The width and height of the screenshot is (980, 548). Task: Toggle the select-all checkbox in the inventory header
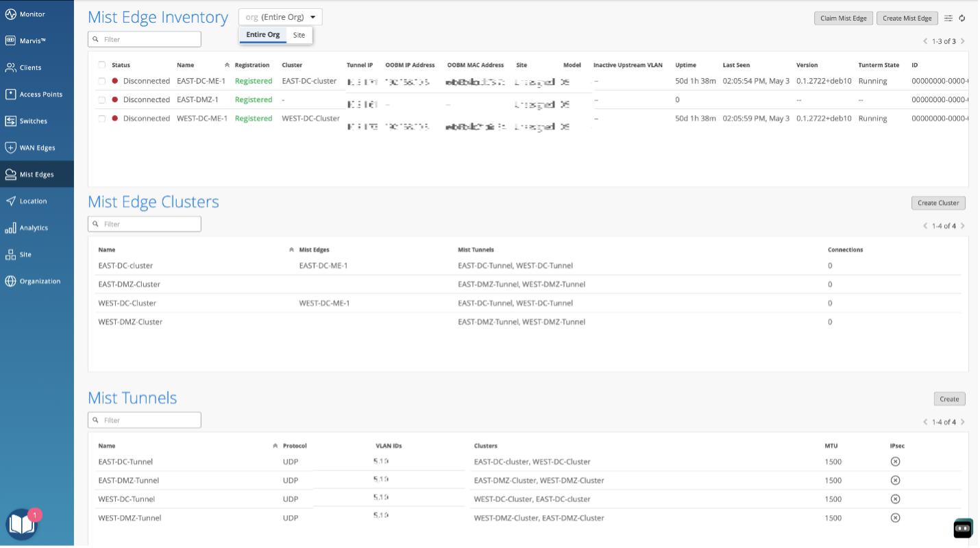click(101, 65)
